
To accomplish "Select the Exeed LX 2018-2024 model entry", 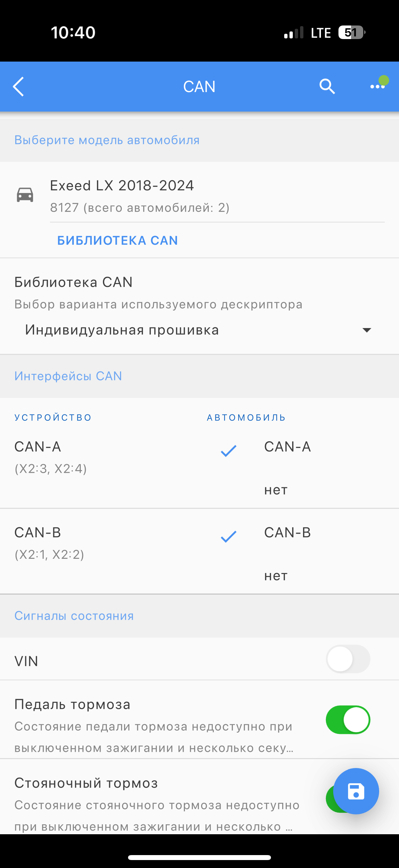I will (199, 196).
